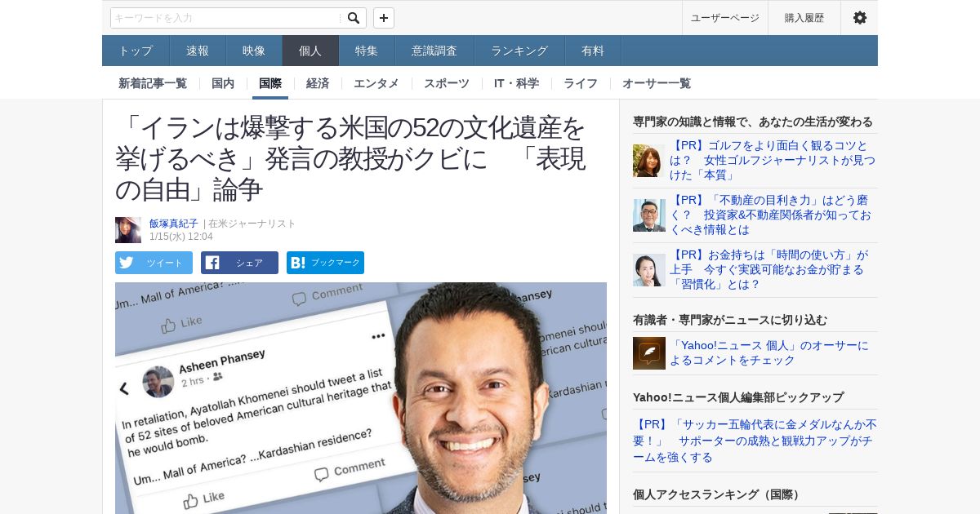Share the article via ツイート button
This screenshot has width=980, height=514.
pos(154,263)
